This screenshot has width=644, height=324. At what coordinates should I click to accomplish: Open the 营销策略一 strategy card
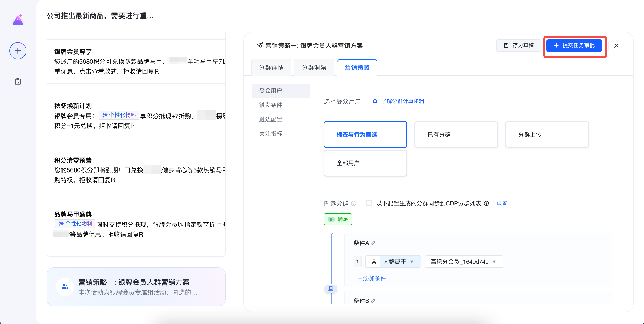point(136,287)
